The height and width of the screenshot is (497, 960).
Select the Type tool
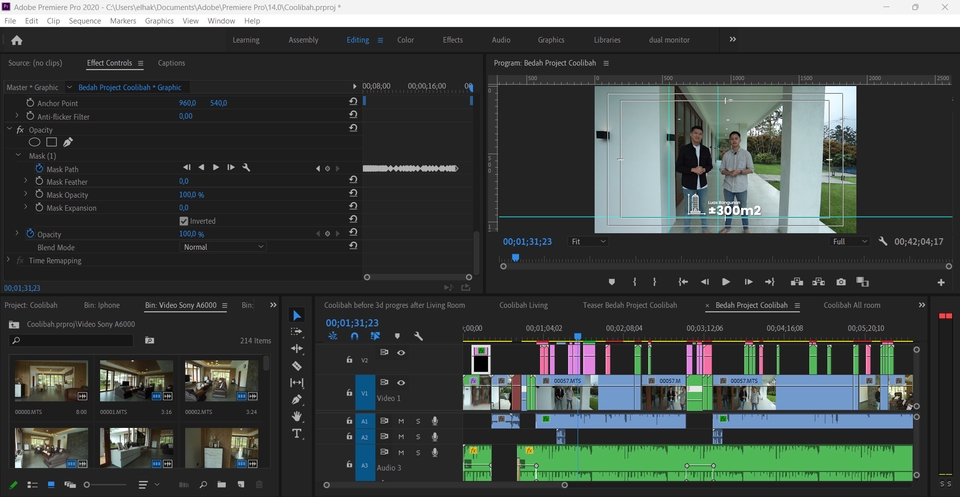(296, 433)
